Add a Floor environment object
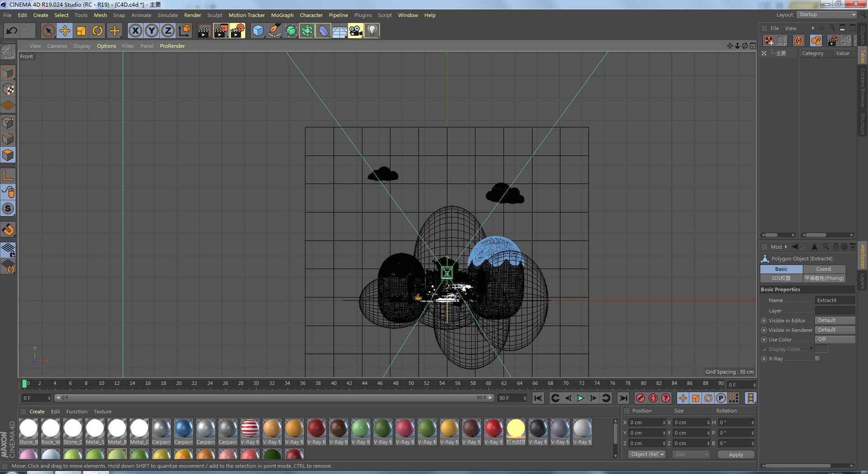This screenshot has width=868, height=474. pyautogui.click(x=340, y=31)
